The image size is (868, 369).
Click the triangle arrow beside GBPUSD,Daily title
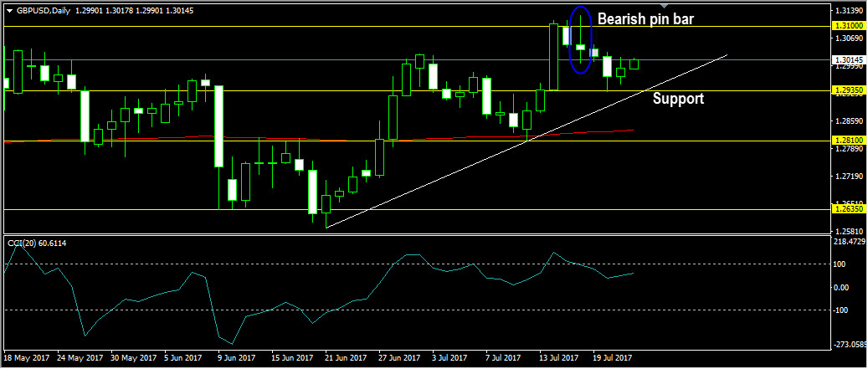click(9, 11)
